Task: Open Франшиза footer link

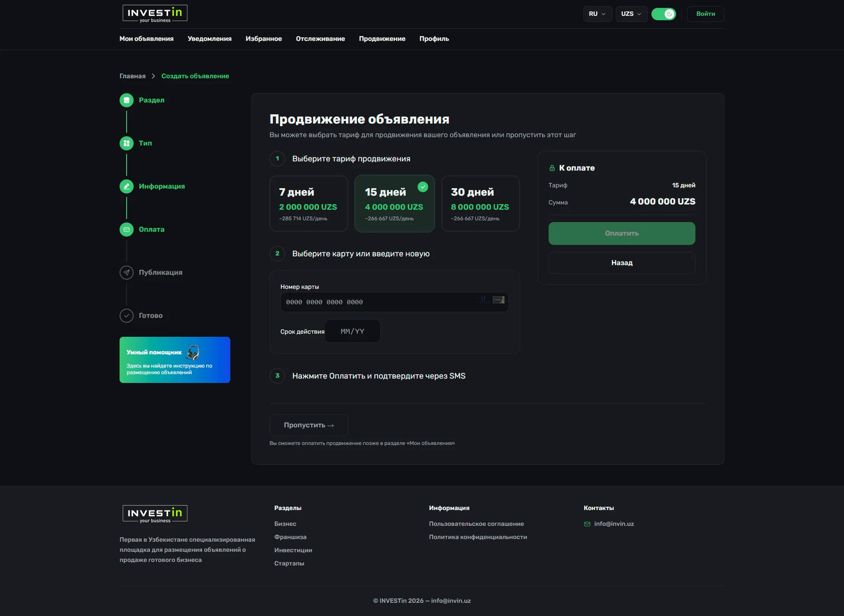Action: click(290, 537)
